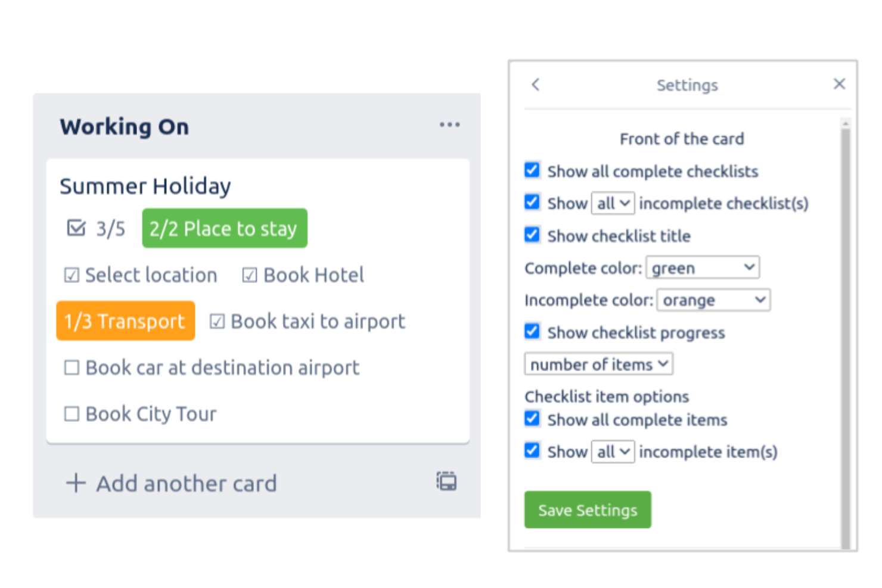
Task: Open the Summer Holiday card
Action: [x=145, y=186]
